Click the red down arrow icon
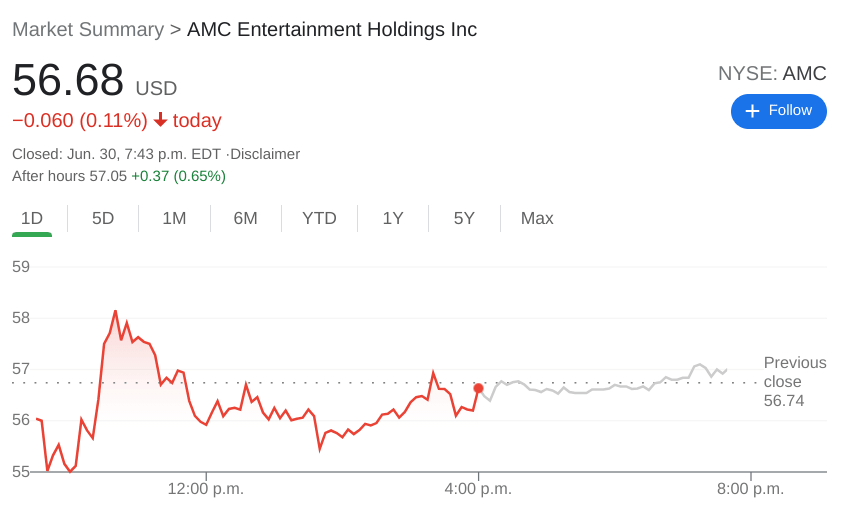Viewport: 847px width, 519px height. (x=160, y=120)
